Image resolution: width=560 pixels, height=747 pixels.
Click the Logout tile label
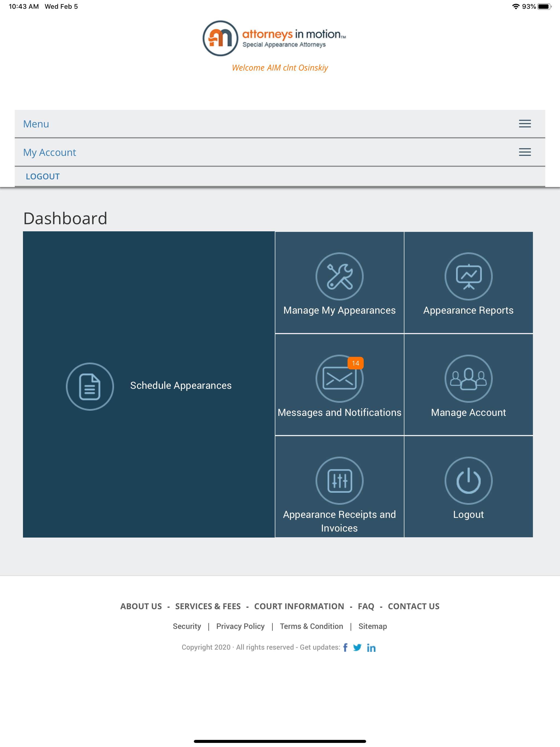click(x=468, y=515)
